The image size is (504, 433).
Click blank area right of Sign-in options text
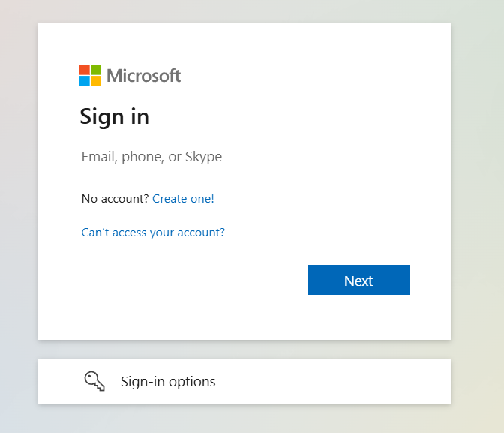337,381
